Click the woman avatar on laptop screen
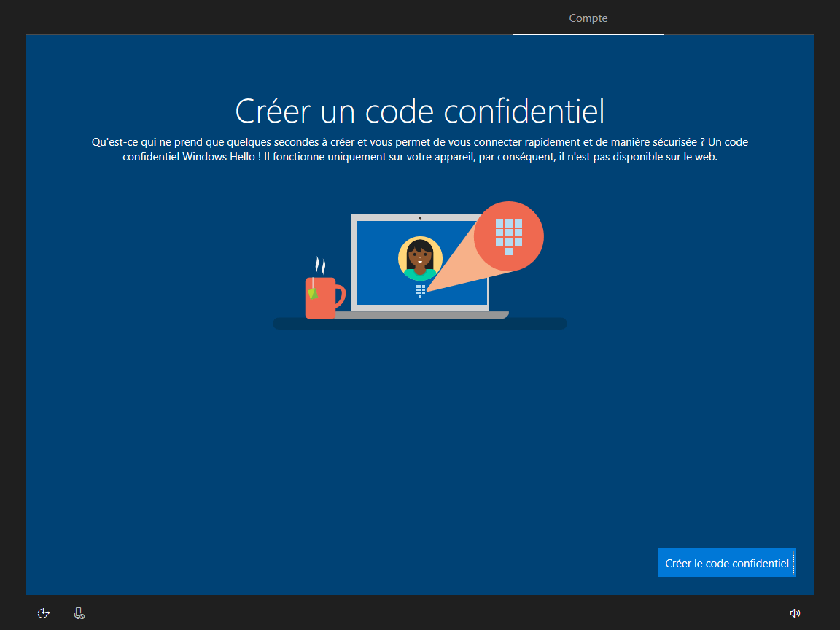 click(x=420, y=259)
